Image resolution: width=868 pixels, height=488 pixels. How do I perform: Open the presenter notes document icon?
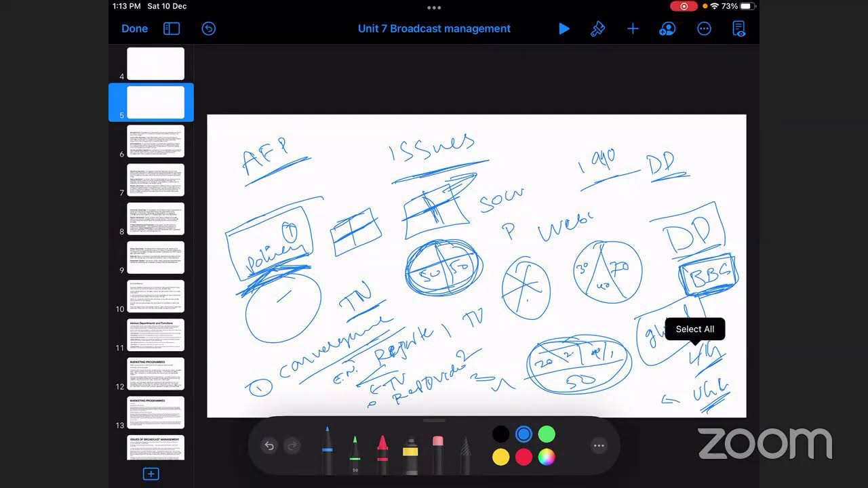739,28
